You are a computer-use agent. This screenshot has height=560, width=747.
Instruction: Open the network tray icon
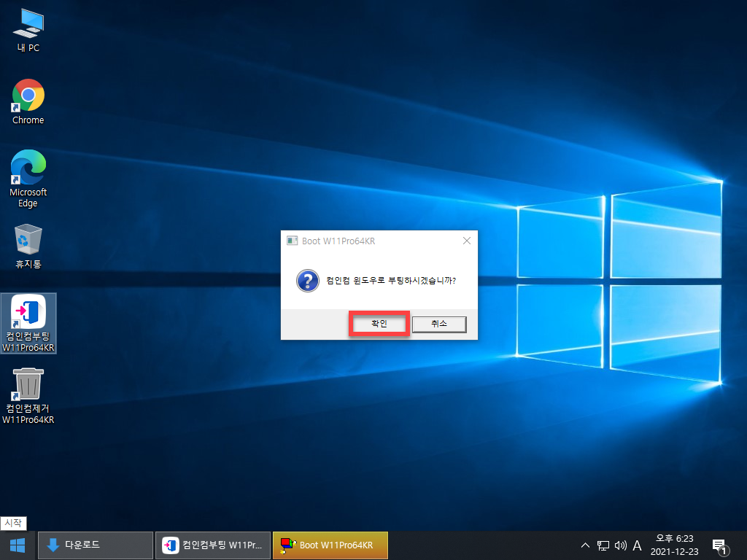coord(603,545)
